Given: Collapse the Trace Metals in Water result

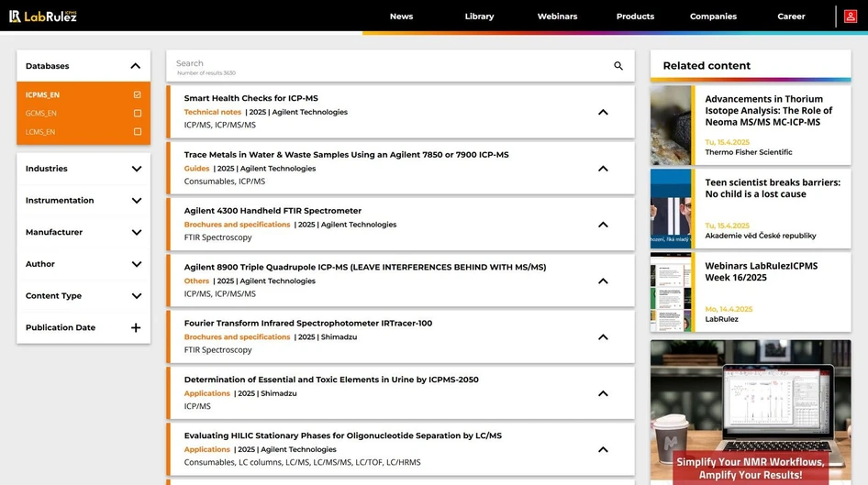Looking at the screenshot, I should [603, 169].
